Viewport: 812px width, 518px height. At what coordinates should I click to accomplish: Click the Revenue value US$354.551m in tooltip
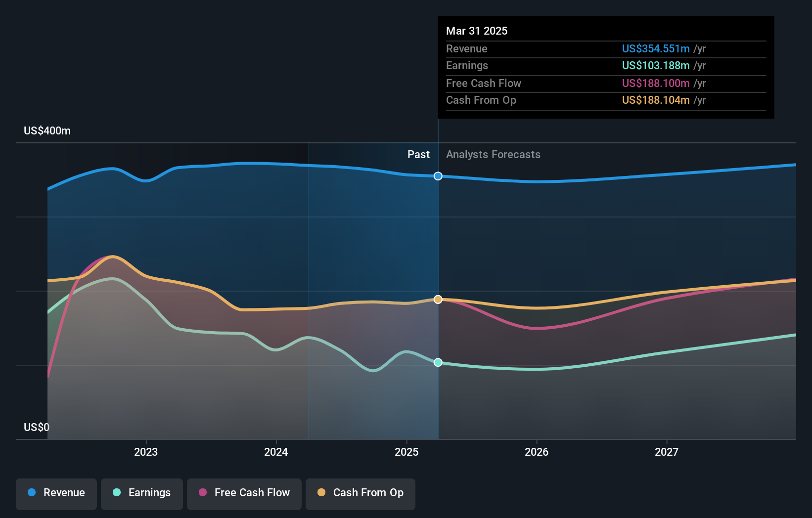tap(656, 48)
